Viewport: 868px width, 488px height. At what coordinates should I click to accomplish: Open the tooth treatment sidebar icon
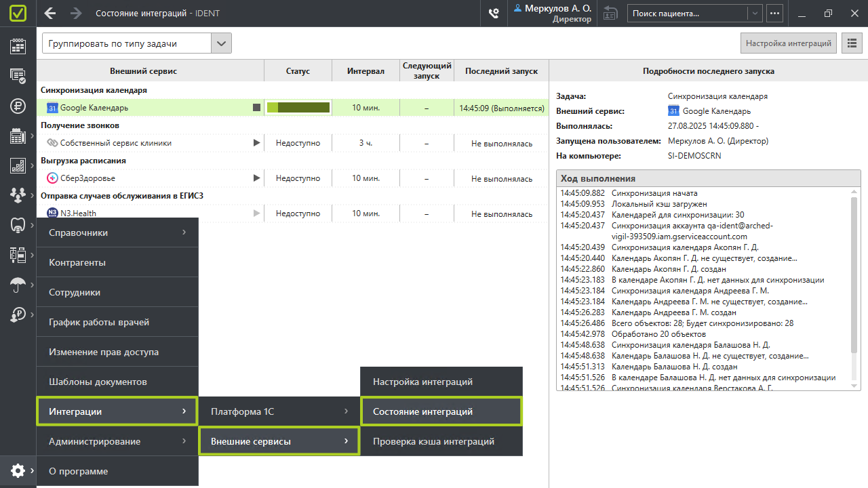tap(18, 225)
